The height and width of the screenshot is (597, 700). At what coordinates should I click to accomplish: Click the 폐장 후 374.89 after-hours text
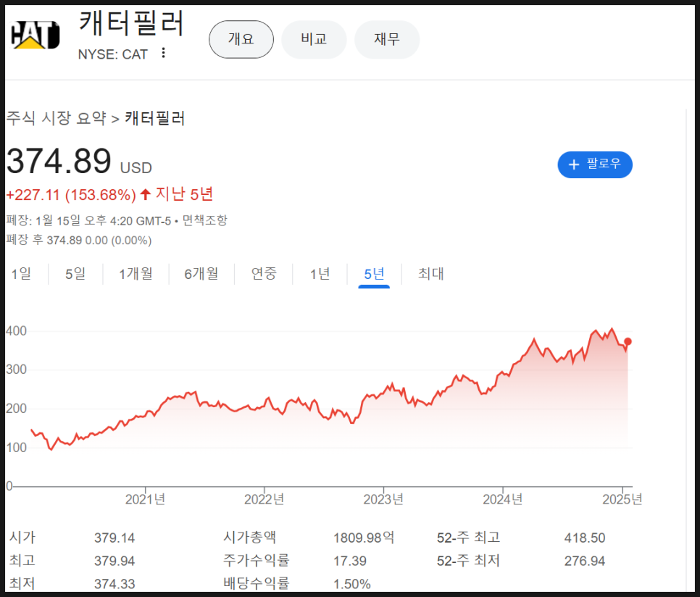(x=79, y=241)
